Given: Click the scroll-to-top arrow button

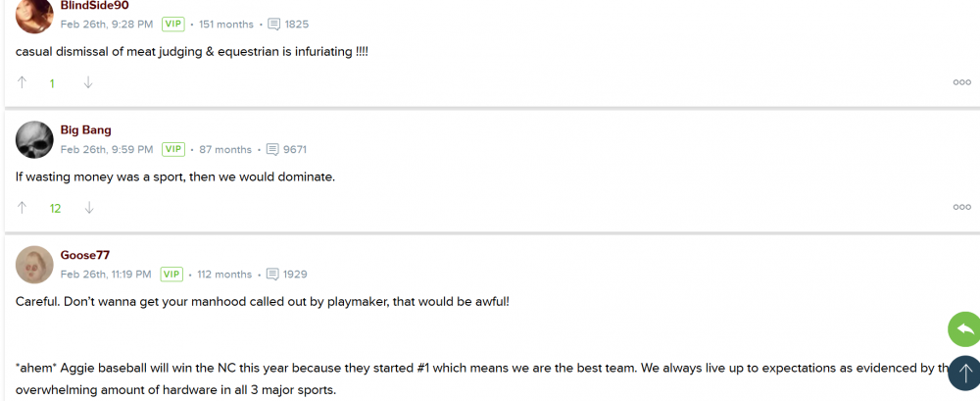Looking at the screenshot, I should 963,373.
